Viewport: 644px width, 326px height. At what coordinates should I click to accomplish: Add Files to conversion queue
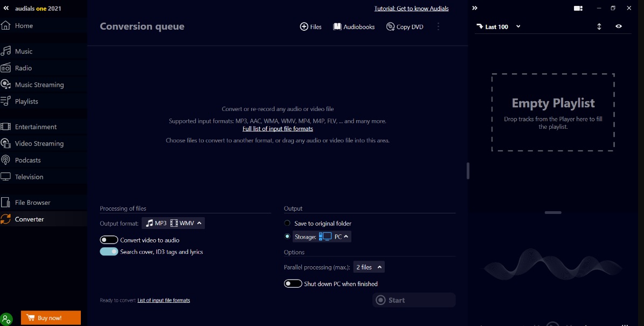point(310,27)
